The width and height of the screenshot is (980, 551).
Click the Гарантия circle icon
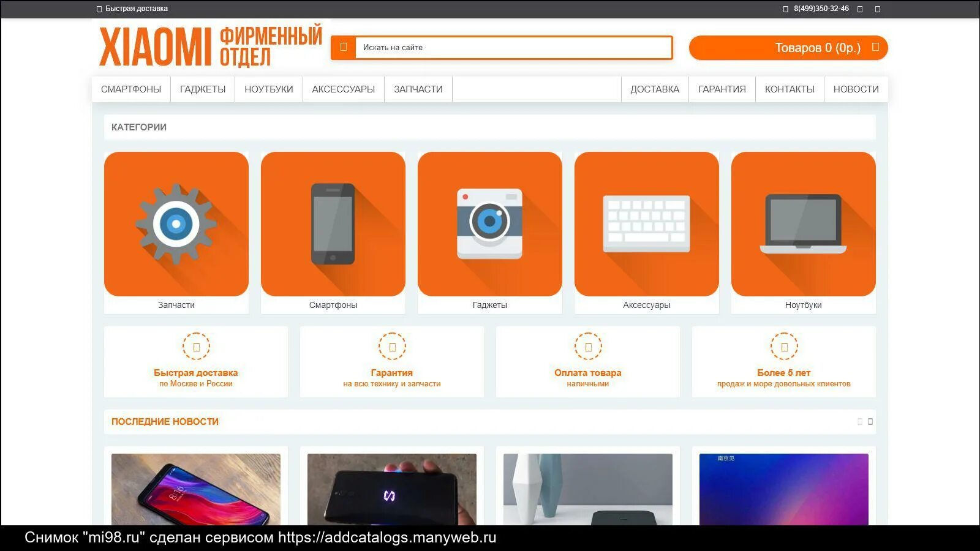coord(392,347)
